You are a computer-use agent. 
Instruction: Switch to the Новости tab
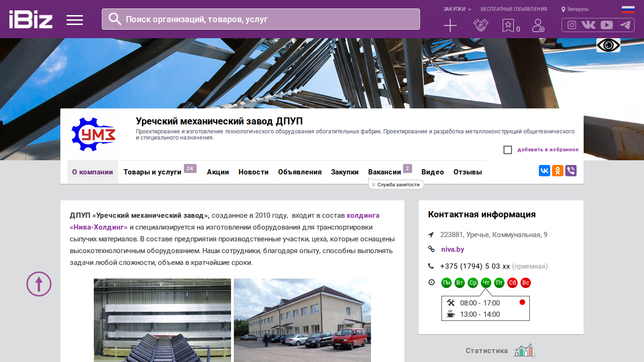coord(254,172)
